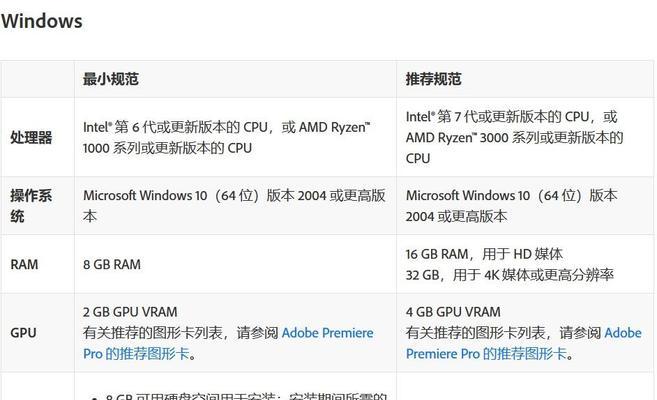Click the 4 GB GPU VRAM text

tap(453, 312)
